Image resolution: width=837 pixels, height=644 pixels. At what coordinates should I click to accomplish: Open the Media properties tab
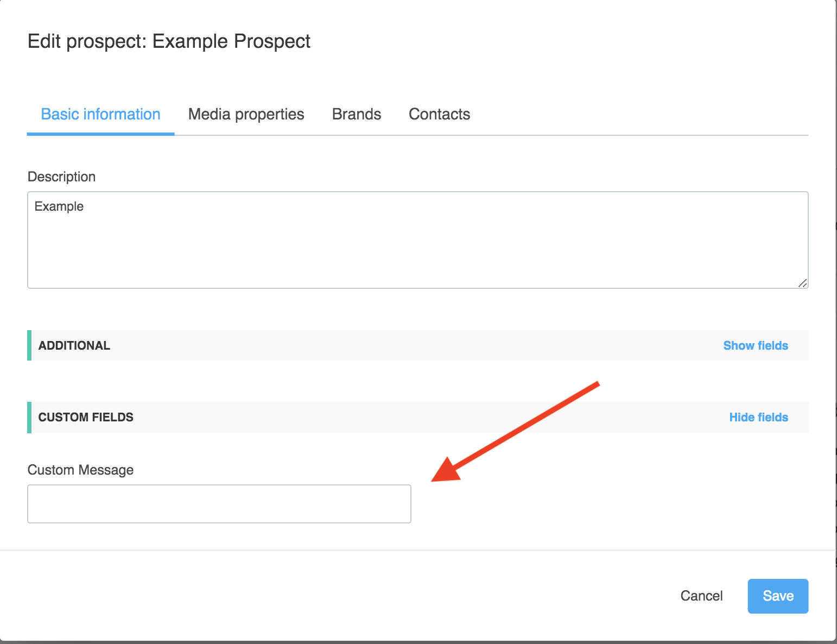[246, 115]
